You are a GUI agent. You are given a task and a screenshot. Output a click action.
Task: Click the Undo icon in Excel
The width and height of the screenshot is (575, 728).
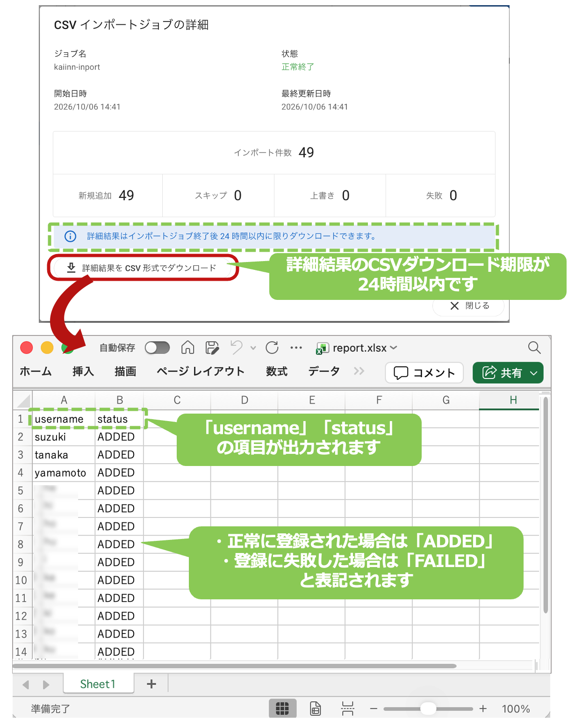click(x=237, y=348)
